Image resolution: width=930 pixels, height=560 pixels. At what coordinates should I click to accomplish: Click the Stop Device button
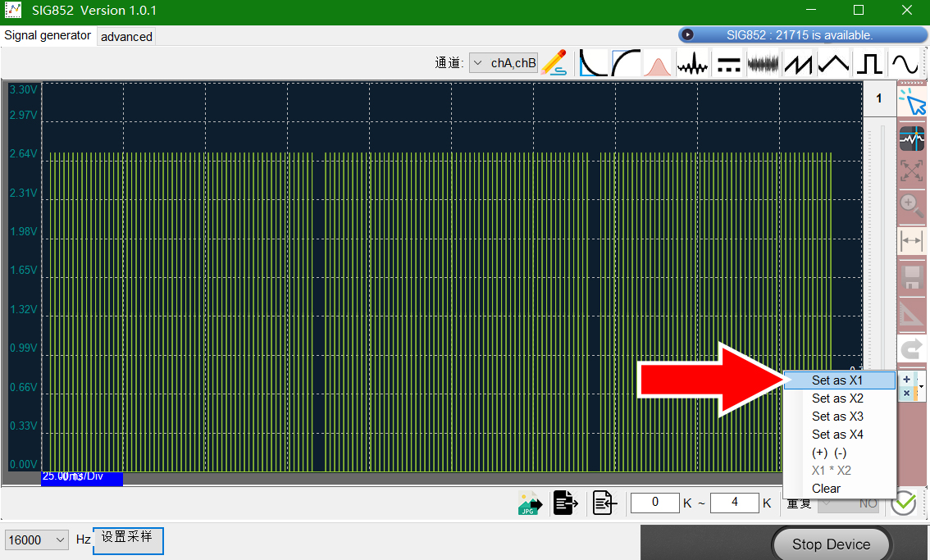pyautogui.click(x=831, y=544)
